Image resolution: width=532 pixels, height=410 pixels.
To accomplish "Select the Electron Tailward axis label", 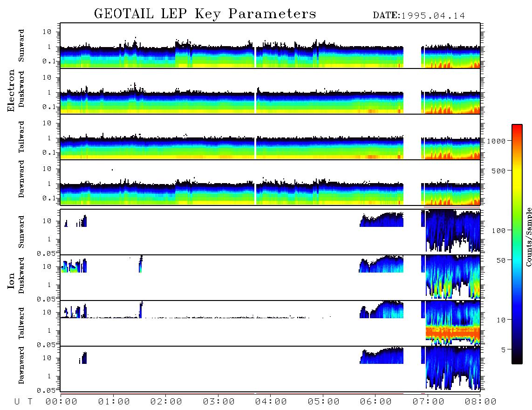I will coord(21,137).
